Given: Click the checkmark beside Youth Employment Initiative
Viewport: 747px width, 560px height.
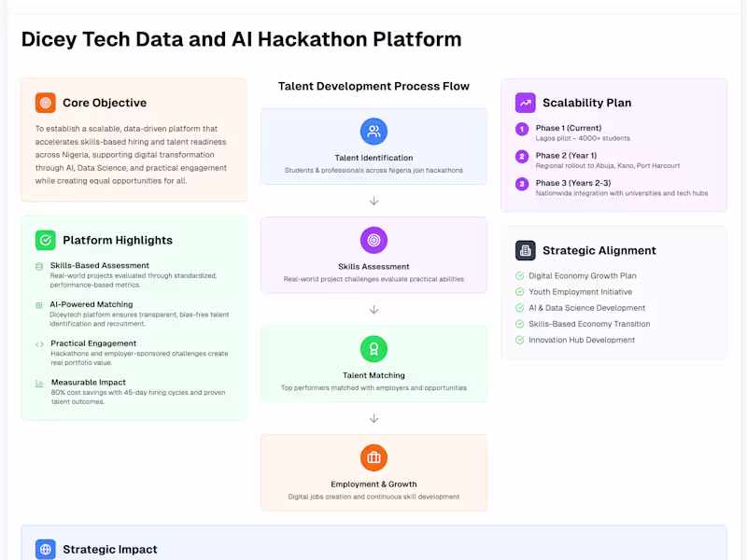Looking at the screenshot, I should [x=520, y=292].
